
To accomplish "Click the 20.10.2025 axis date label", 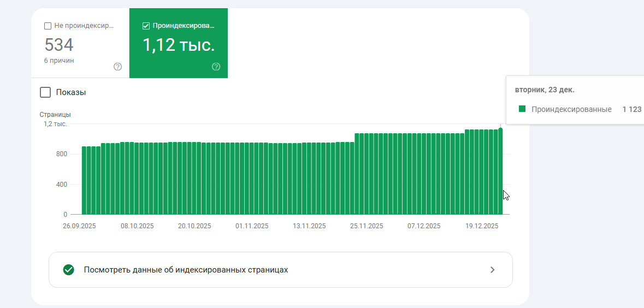I will point(194,226).
